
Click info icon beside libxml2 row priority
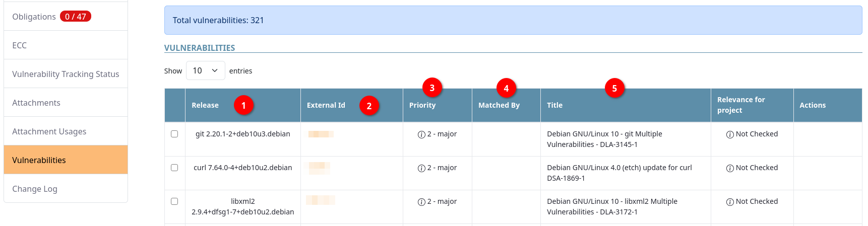tap(421, 202)
